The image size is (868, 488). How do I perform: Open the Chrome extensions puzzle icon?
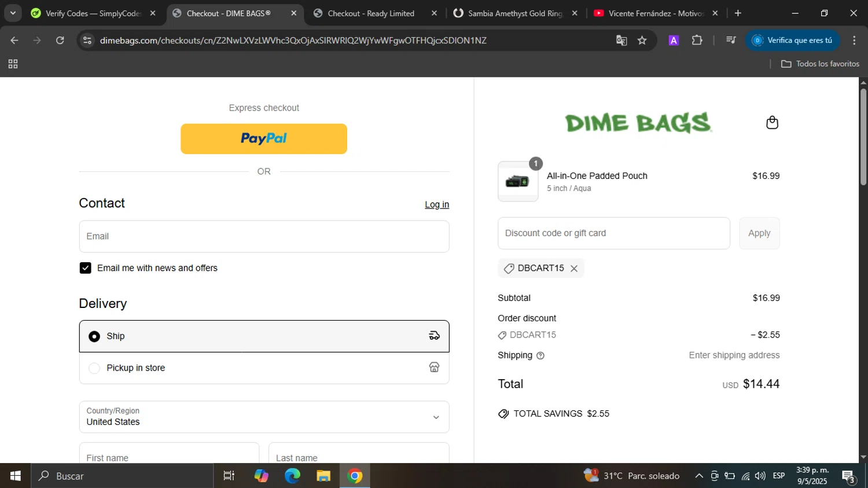click(x=697, y=40)
